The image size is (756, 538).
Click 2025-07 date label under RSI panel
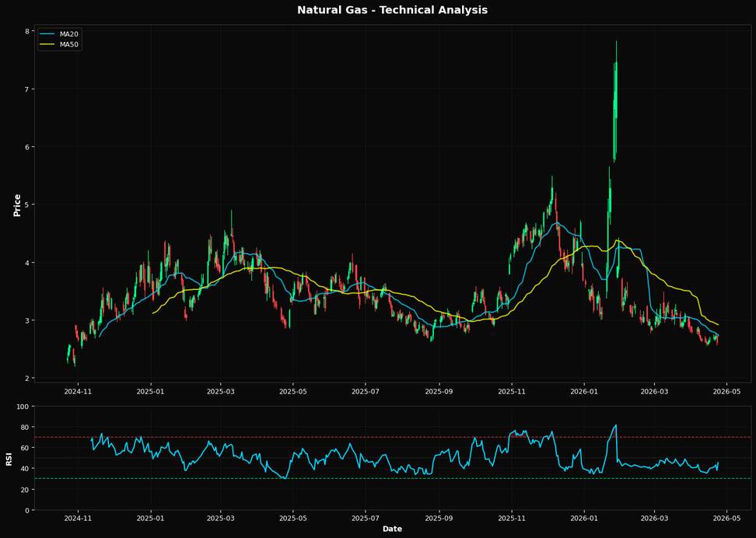click(365, 519)
